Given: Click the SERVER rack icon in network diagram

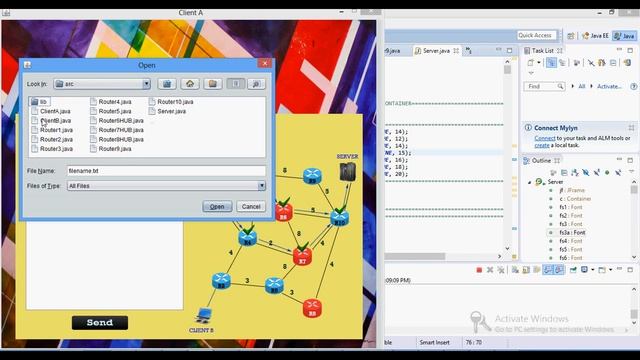Looking at the screenshot, I should point(347,171).
